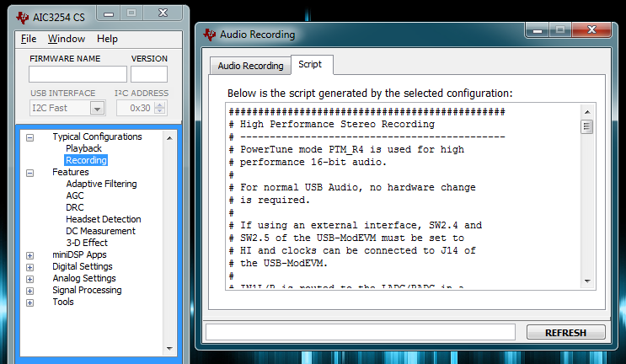Increase the I2C ADDRESS stepper value
Image resolution: width=626 pixels, height=364 pixels.
coord(160,105)
